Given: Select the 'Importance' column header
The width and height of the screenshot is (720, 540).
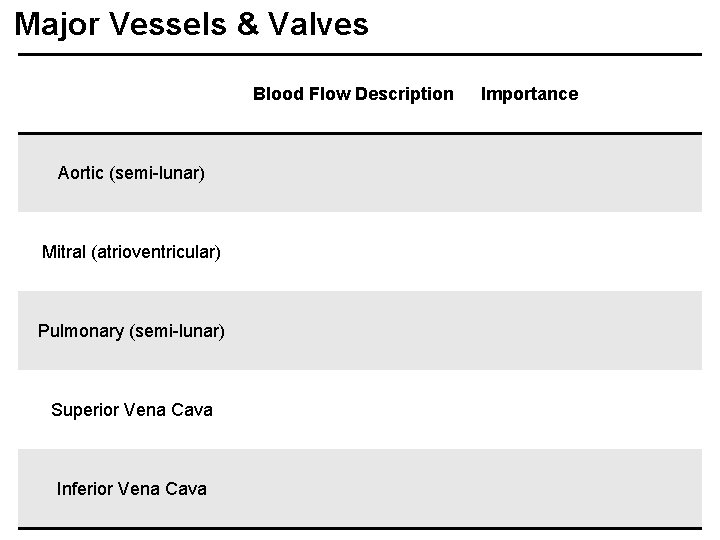Looking at the screenshot, I should pyautogui.click(x=529, y=94).
